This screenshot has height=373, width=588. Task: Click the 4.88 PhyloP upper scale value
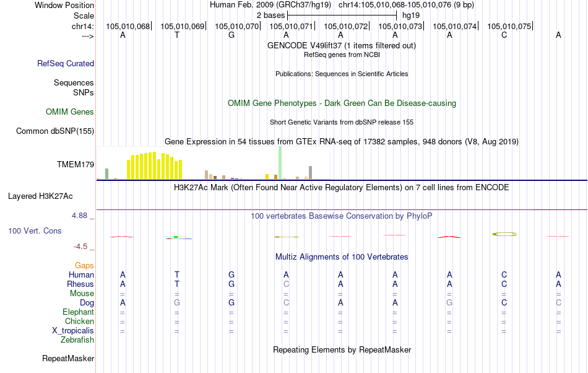pyautogui.click(x=79, y=216)
